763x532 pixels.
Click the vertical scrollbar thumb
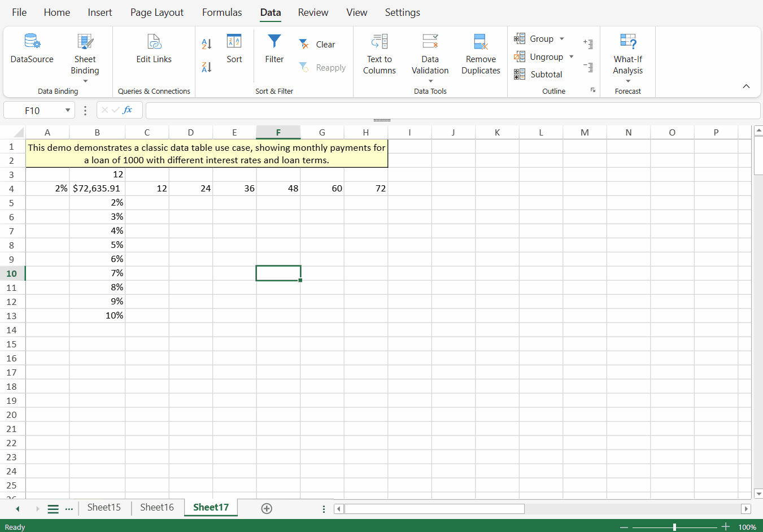point(758,156)
